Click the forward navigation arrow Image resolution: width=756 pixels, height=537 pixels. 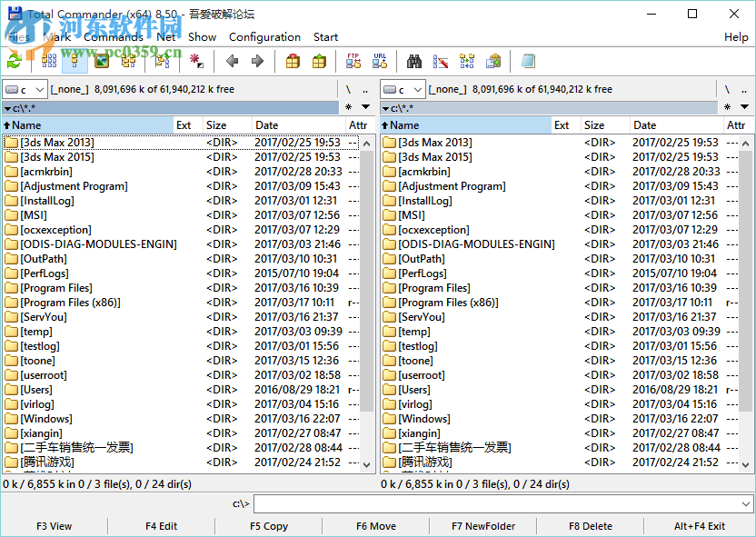coord(257,61)
